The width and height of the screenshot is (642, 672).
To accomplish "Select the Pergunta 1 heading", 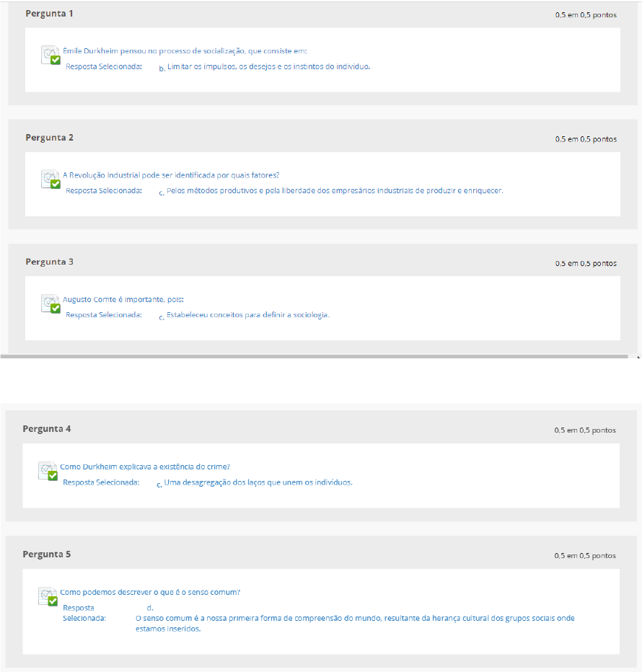I will (49, 14).
